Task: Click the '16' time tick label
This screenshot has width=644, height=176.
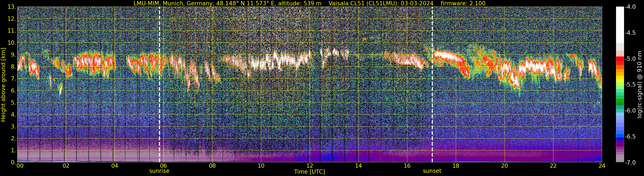Action: tap(407, 166)
